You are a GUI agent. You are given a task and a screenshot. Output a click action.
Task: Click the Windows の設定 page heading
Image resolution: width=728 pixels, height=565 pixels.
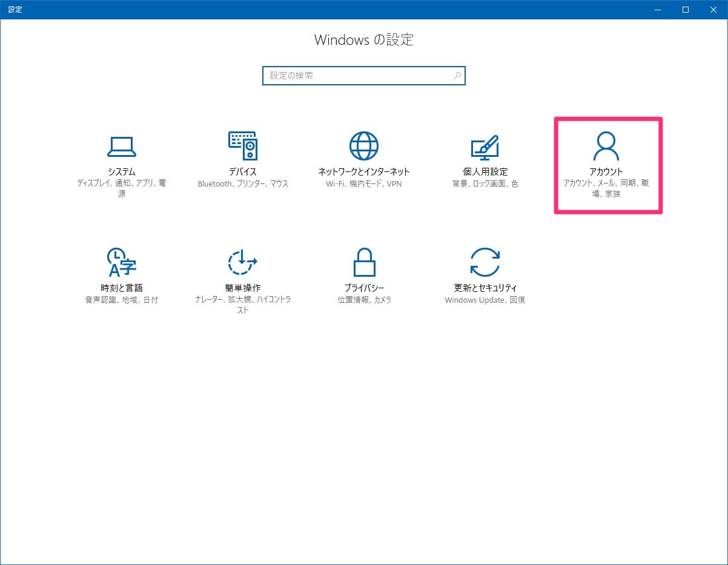[364, 40]
